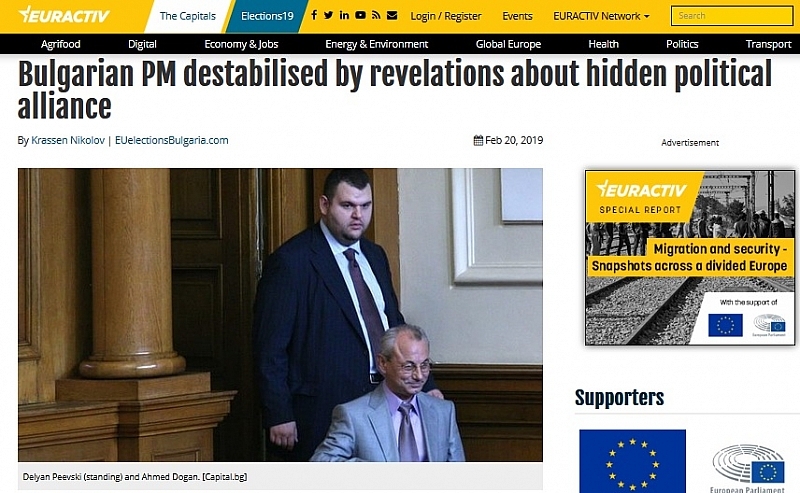Click the Login / Register link
The image size is (800, 493).
point(446,16)
